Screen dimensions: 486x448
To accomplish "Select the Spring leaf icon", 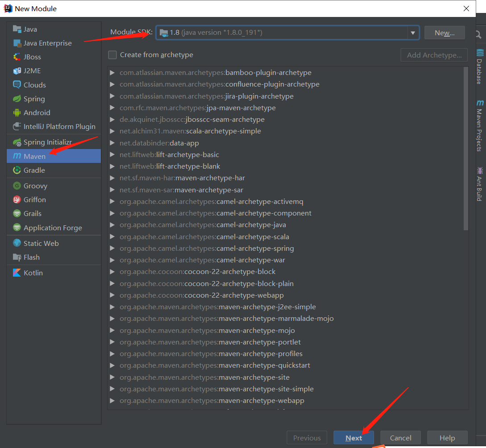I will 17,99.
